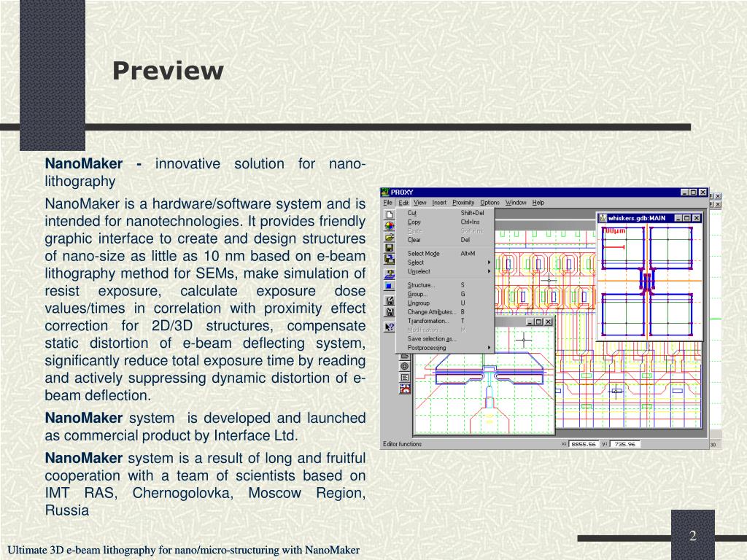Click the PROXY window title icon
The image size is (747, 560).
pyautogui.click(x=385, y=192)
